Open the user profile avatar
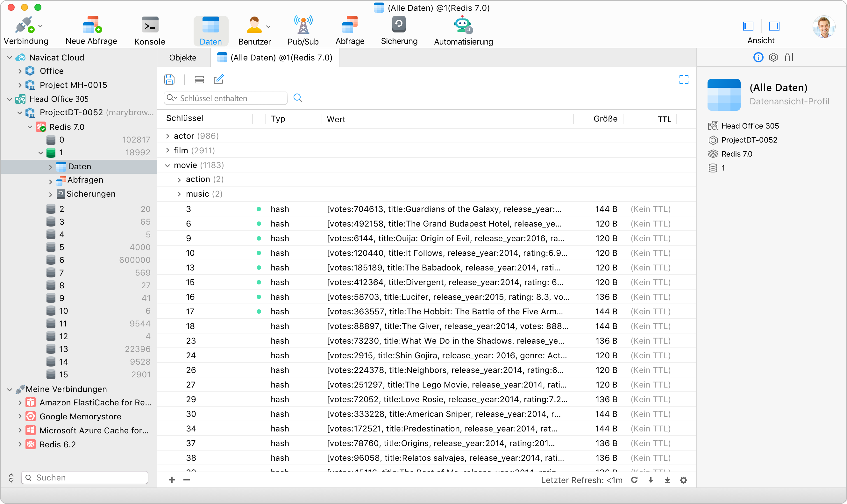Image resolution: width=847 pixels, height=504 pixels. tap(823, 27)
